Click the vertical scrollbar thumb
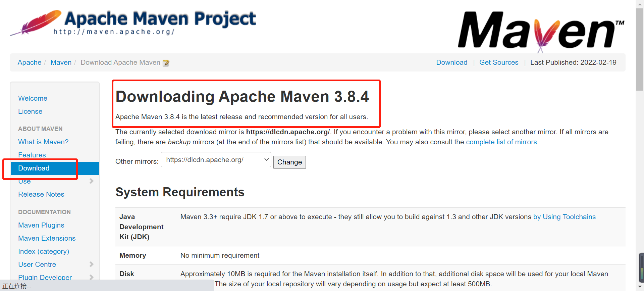This screenshot has width=644, height=291. 640,49
